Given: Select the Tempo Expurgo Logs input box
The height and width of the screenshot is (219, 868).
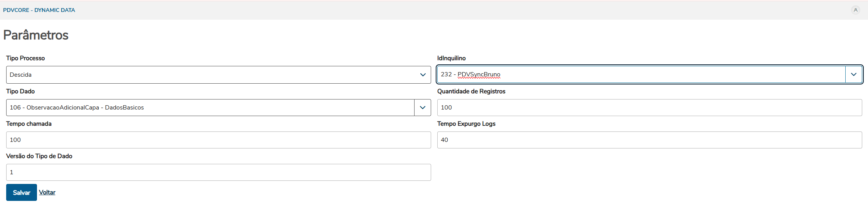Looking at the screenshot, I should coord(649,140).
